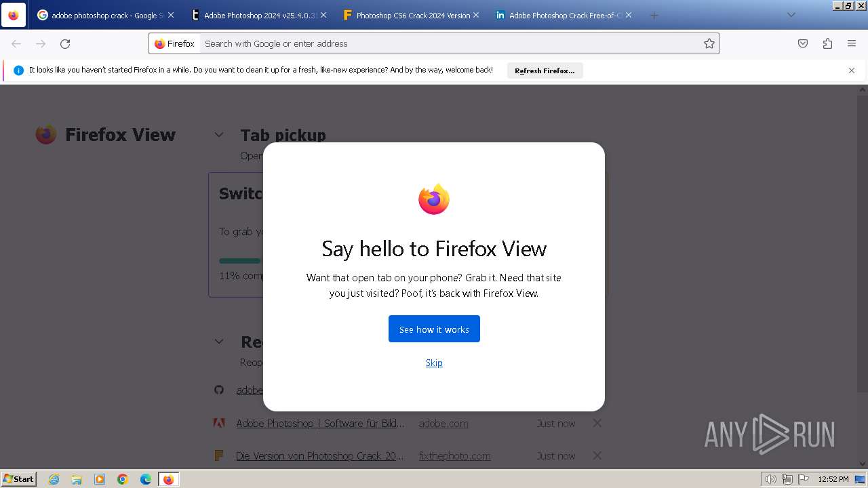Image resolution: width=868 pixels, height=488 pixels.
Task: Go back one page
Action: (x=16, y=43)
